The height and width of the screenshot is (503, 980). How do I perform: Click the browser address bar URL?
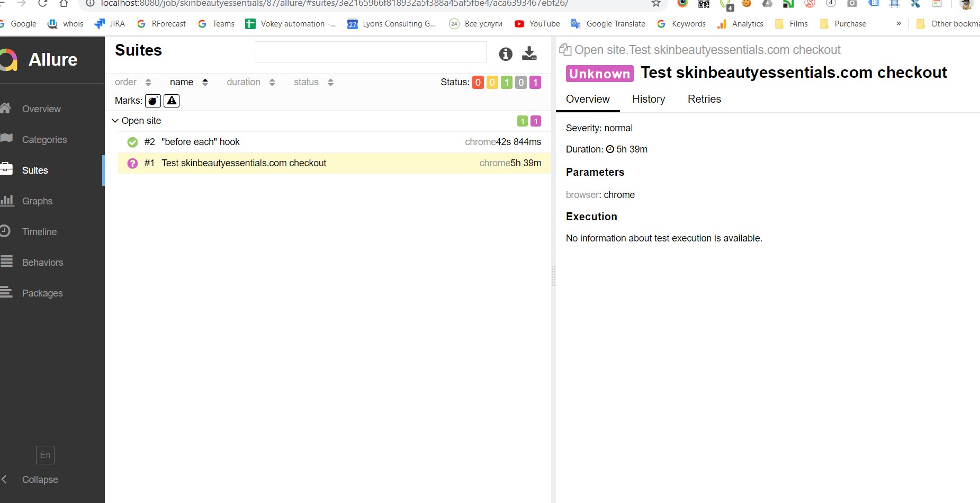click(335, 4)
